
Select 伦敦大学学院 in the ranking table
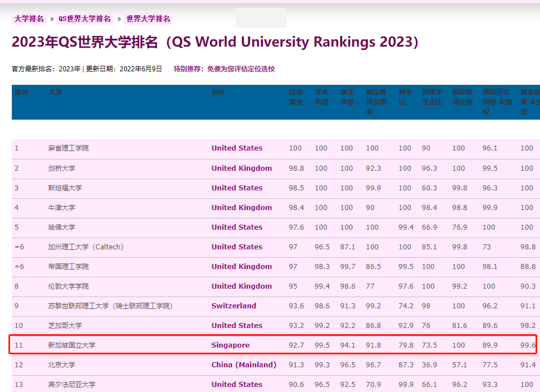pyautogui.click(x=69, y=286)
